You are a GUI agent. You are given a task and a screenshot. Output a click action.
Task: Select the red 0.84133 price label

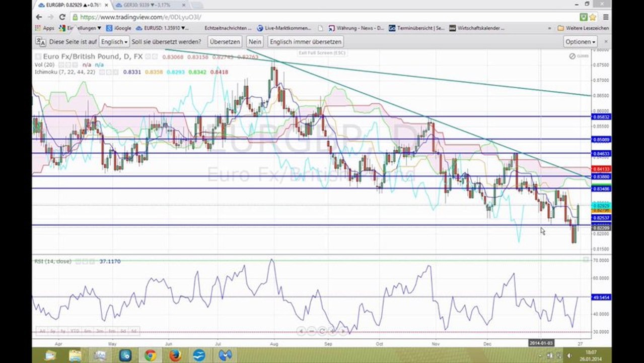pos(601,169)
